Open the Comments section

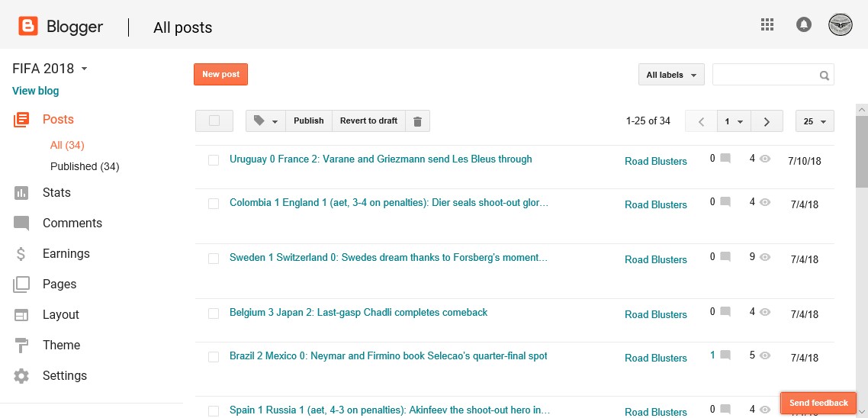pos(72,223)
